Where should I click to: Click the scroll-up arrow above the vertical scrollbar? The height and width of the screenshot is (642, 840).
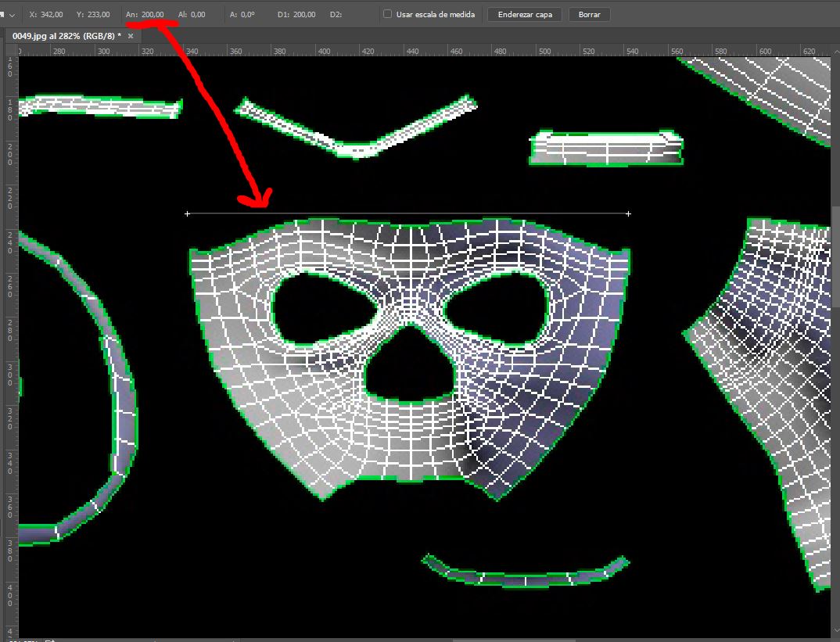coord(835,50)
